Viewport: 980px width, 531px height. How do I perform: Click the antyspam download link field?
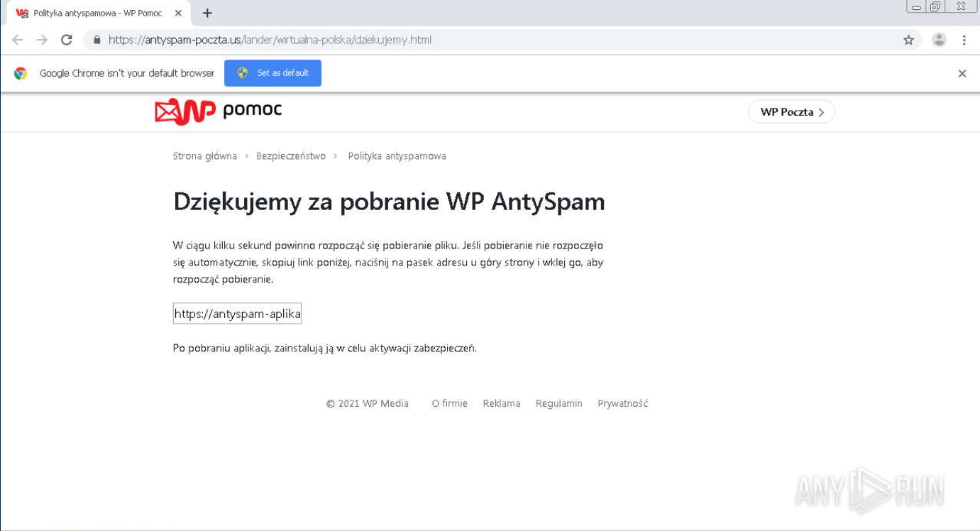pos(237,314)
